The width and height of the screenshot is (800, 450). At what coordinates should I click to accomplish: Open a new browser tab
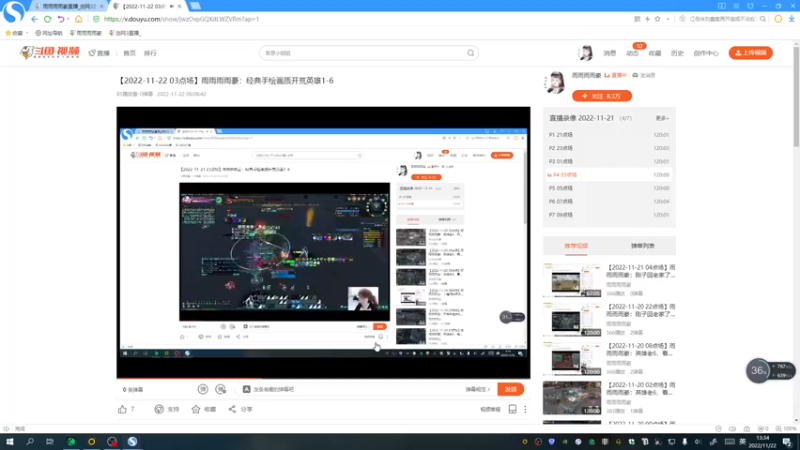pyautogui.click(x=195, y=6)
